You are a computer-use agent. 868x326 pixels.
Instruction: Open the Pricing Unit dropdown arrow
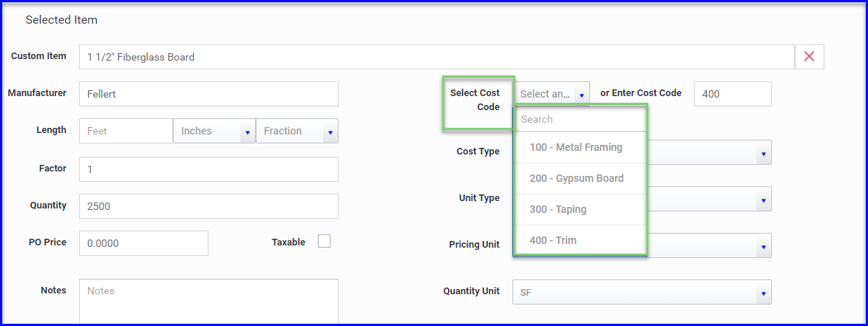click(x=763, y=245)
